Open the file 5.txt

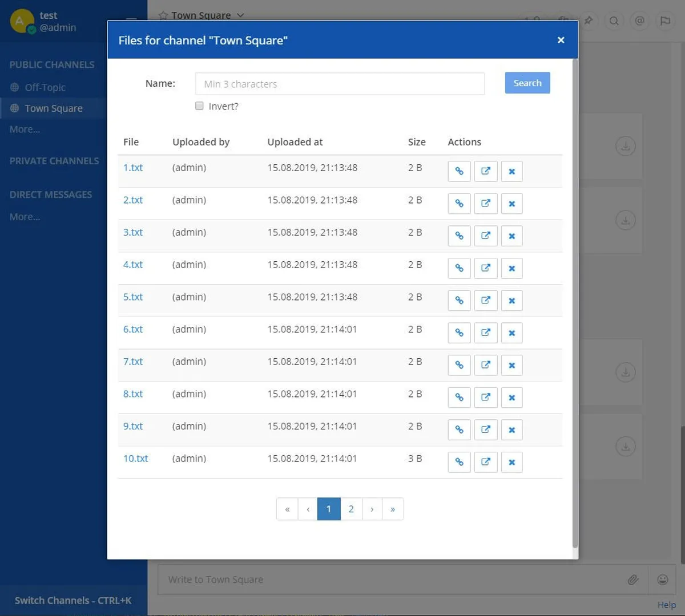pyautogui.click(x=132, y=297)
